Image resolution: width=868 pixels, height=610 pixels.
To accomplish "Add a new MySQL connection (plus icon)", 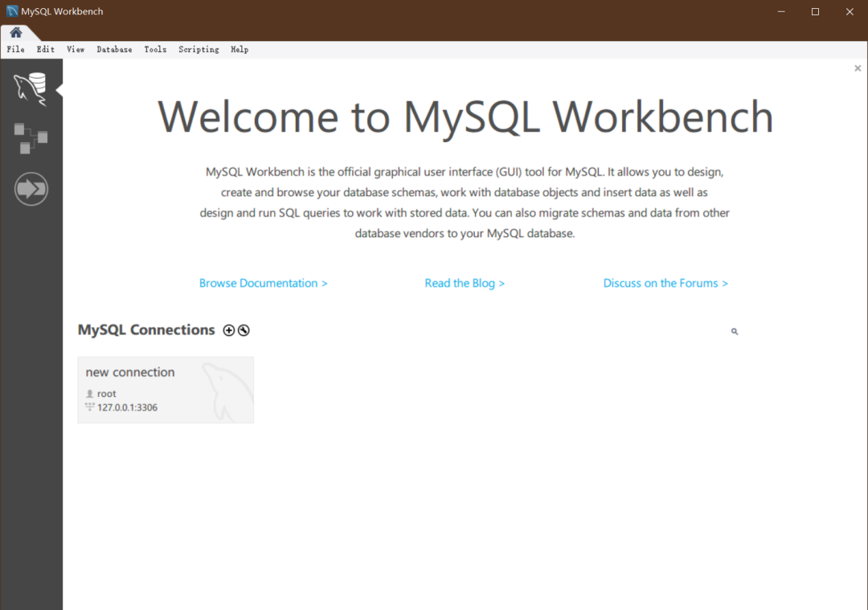I will tap(229, 330).
